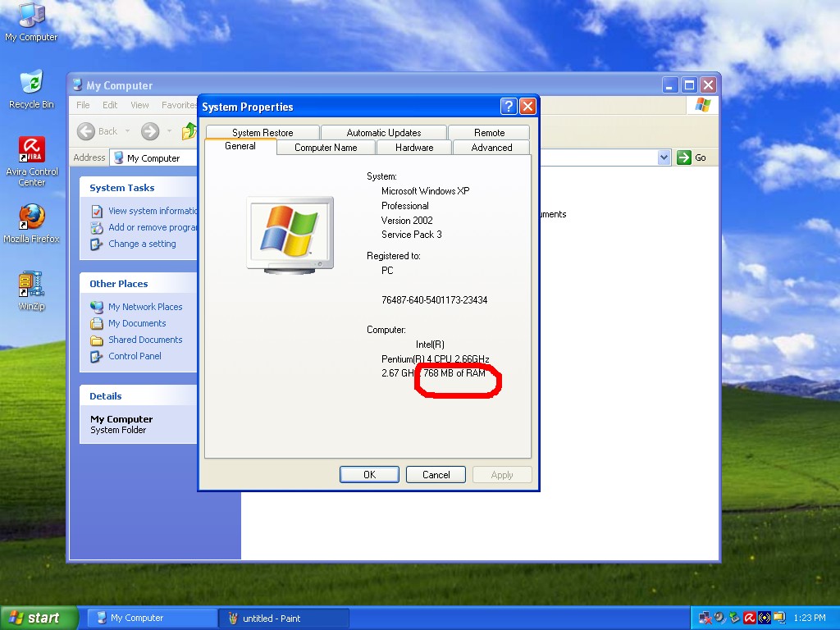Click the disconnected network tray icon

[x=705, y=618]
